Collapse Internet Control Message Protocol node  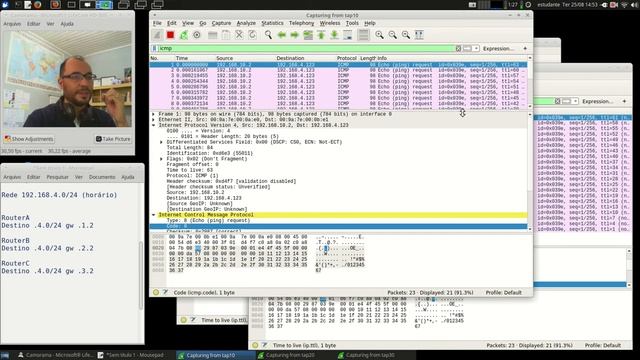pyautogui.click(x=154, y=215)
